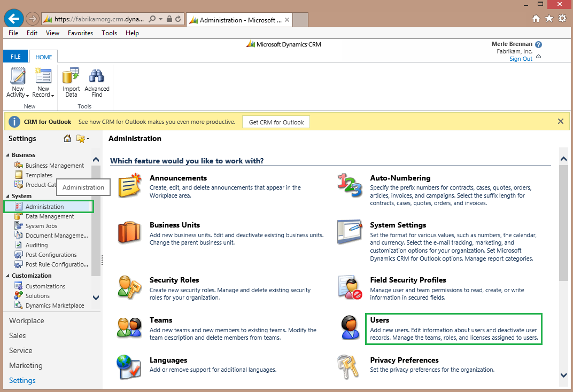The width and height of the screenshot is (573, 392).
Task: Click the Announcements notepad icon
Action: (x=129, y=185)
